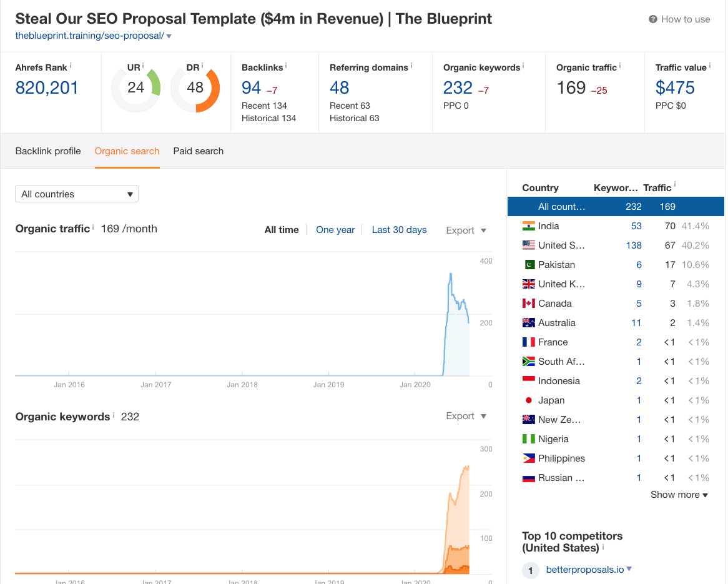The image size is (728, 584).
Task: Click United Kingdom flag icon
Action: [528, 284]
